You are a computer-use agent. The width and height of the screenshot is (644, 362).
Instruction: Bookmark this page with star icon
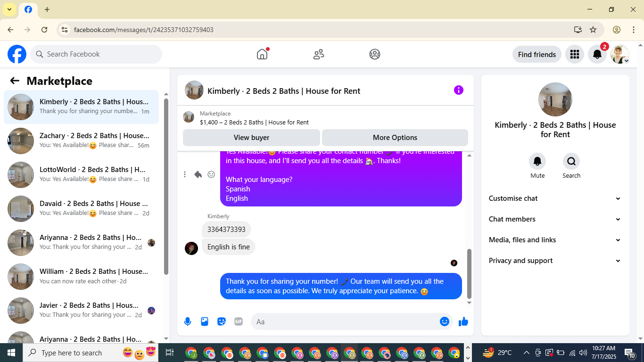[593, 30]
